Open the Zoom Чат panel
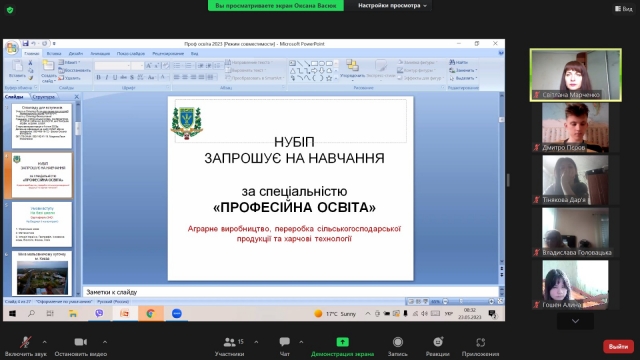Viewport: 640px width, 360px height. click(x=284, y=346)
